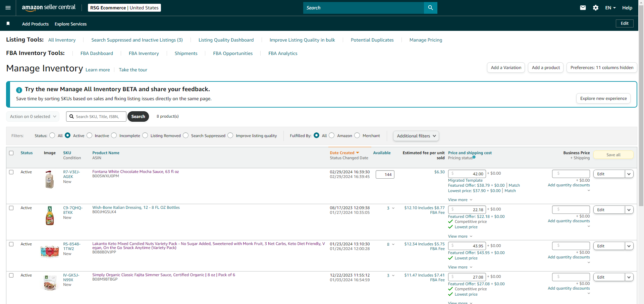
Task: Open the Lakanto Candied Nuts product image
Action: [x=50, y=251]
